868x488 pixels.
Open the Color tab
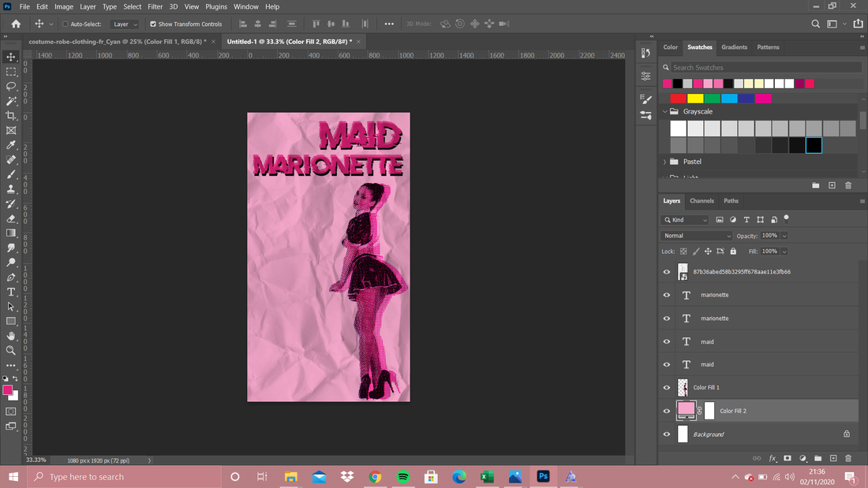(671, 47)
